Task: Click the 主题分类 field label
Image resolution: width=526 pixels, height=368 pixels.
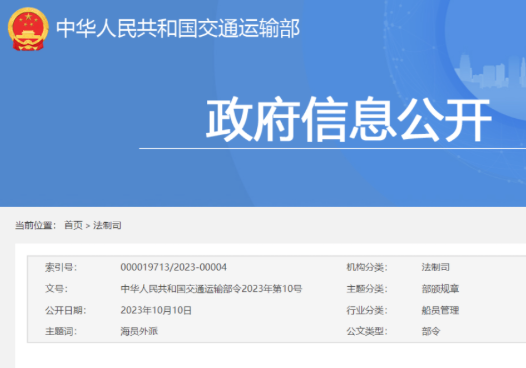Action: click(x=367, y=289)
